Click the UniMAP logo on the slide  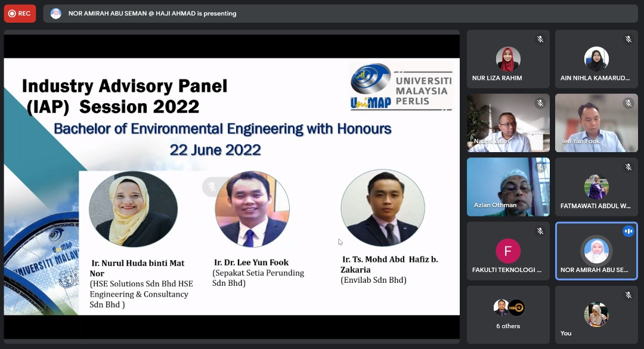[x=401, y=86]
